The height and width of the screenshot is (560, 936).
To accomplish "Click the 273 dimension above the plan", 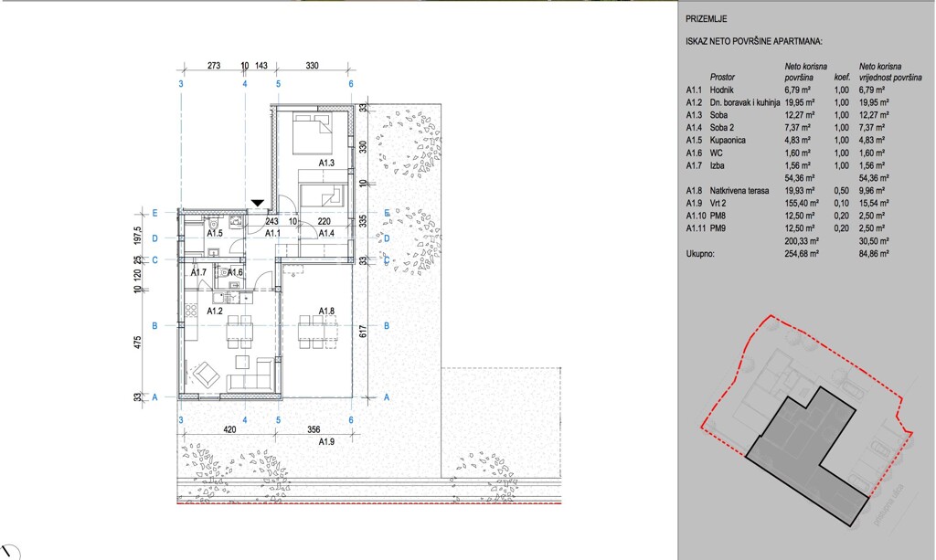I will click(x=214, y=66).
